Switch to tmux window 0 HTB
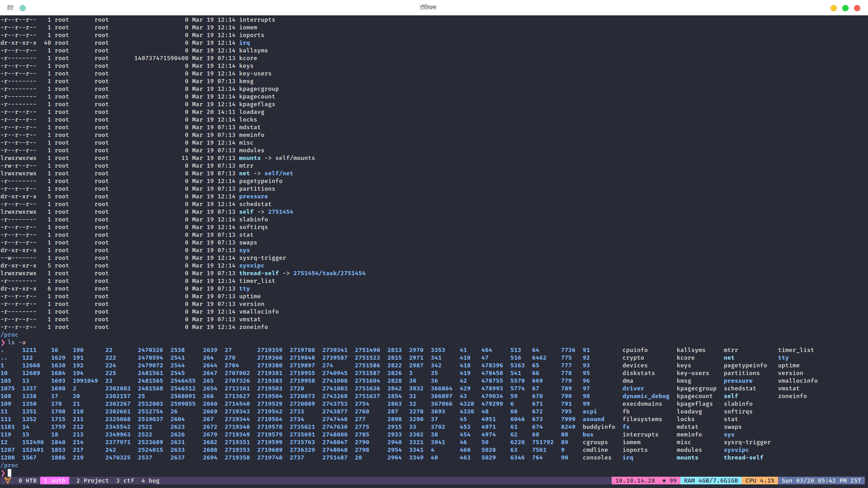Screen dimensions: 868x488 coord(28,481)
